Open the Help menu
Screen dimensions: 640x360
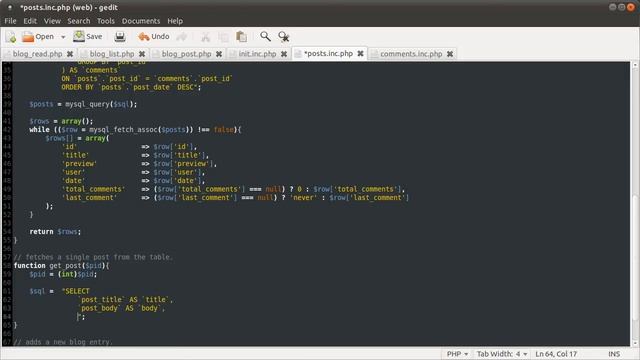175,21
